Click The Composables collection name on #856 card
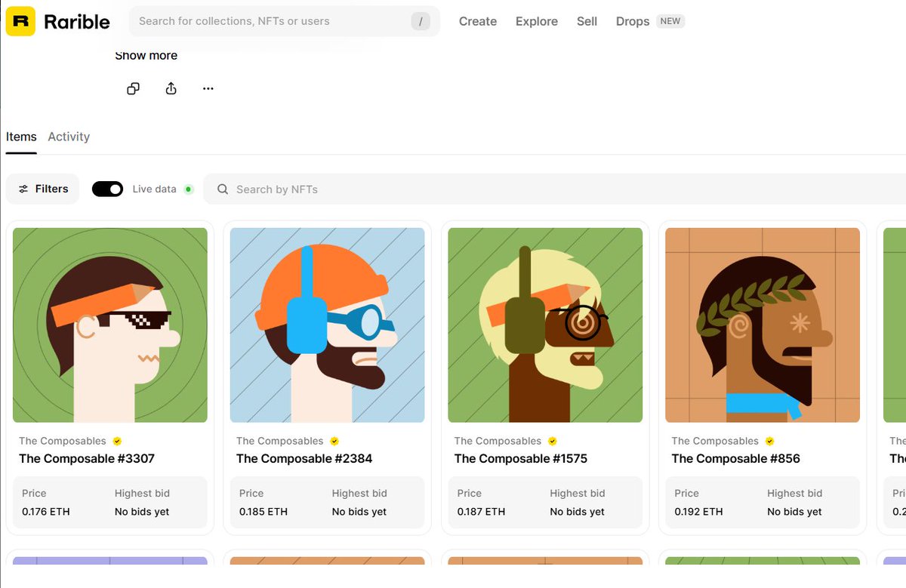906x588 pixels. click(x=716, y=441)
